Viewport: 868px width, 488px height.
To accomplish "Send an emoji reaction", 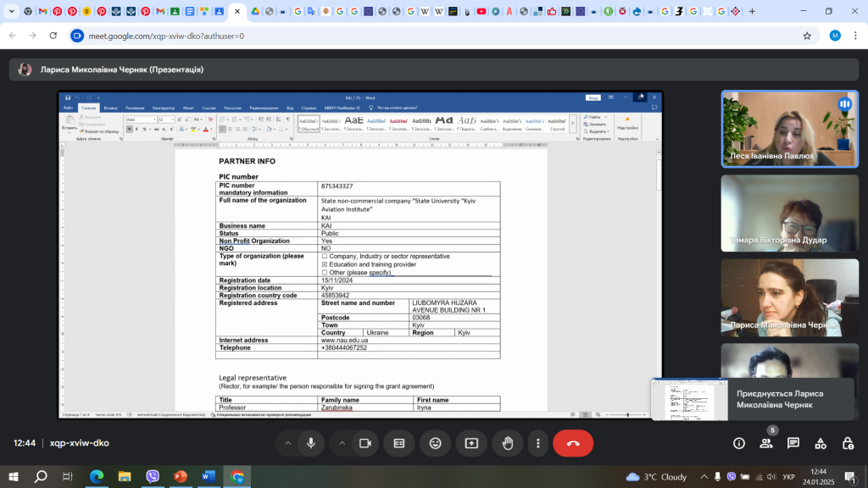I will click(x=435, y=443).
